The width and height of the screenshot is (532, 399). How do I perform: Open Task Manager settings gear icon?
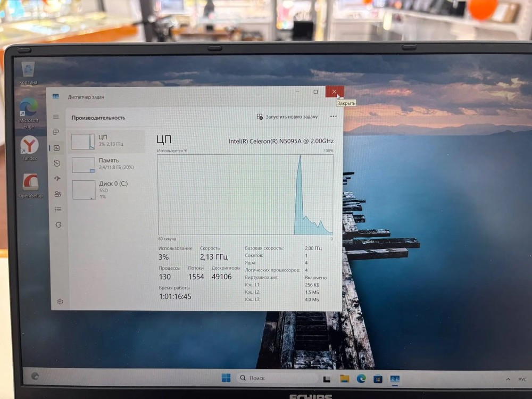pyautogui.click(x=60, y=302)
